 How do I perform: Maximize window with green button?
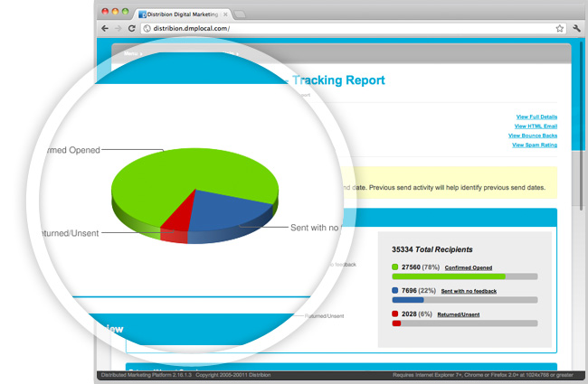click(x=125, y=11)
